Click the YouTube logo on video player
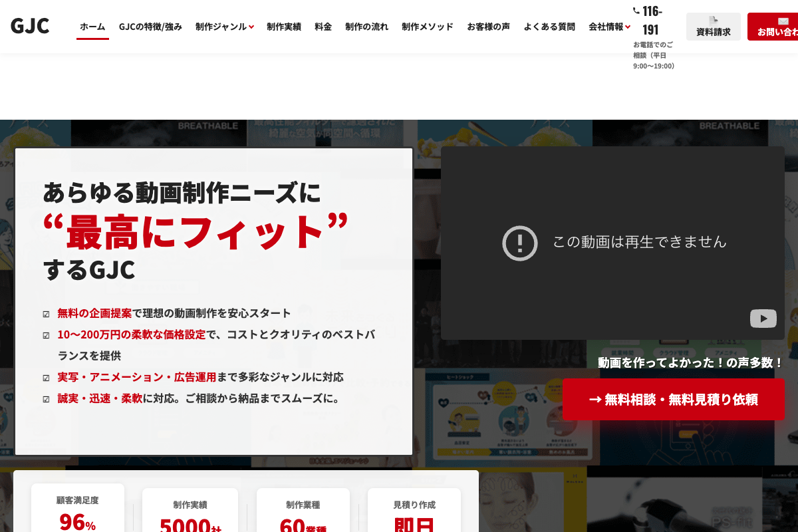This screenshot has width=798, height=532. pos(763,319)
